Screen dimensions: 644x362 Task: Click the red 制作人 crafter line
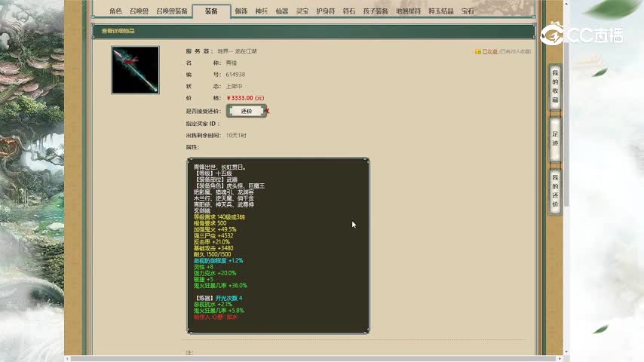215,317
